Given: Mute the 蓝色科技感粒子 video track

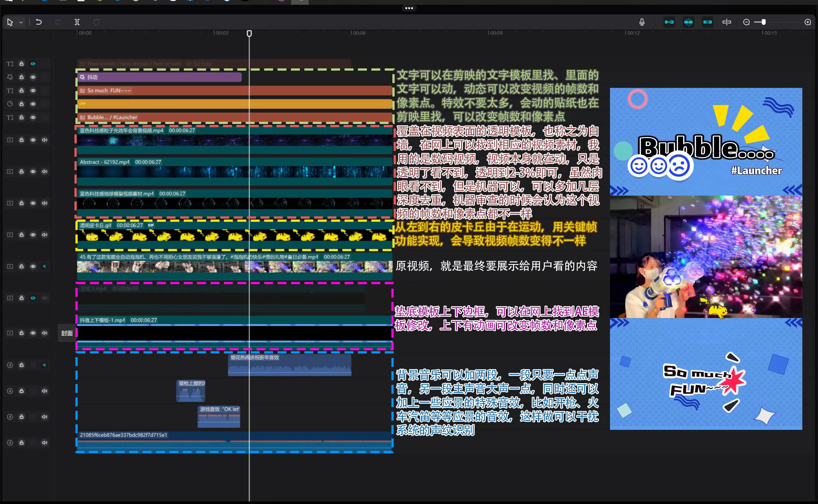Looking at the screenshot, I should (44, 140).
